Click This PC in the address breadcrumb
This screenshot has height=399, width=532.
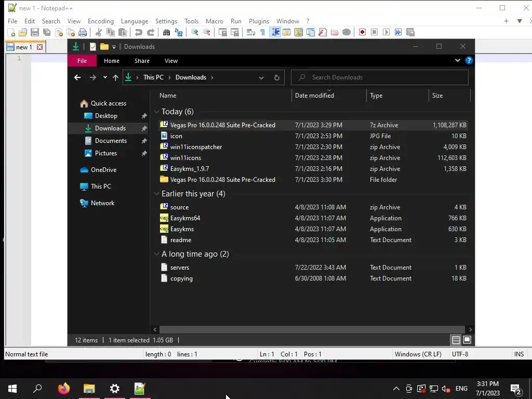(x=153, y=77)
